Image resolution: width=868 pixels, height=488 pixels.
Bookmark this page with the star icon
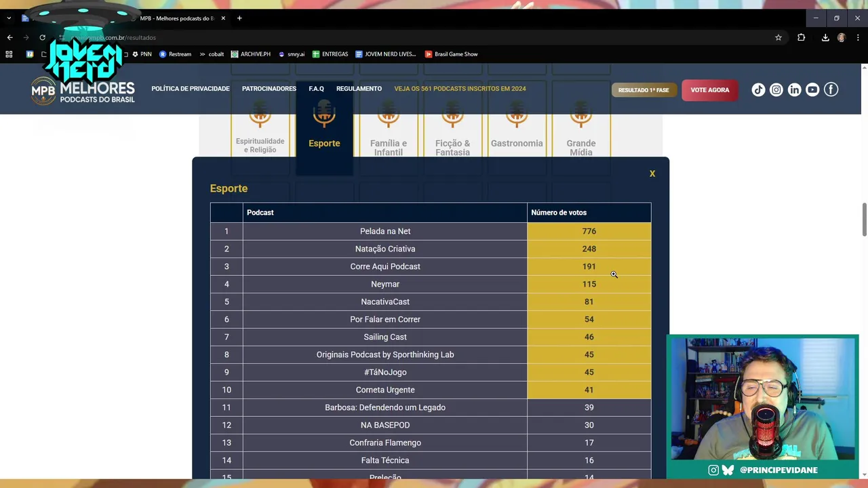point(778,38)
